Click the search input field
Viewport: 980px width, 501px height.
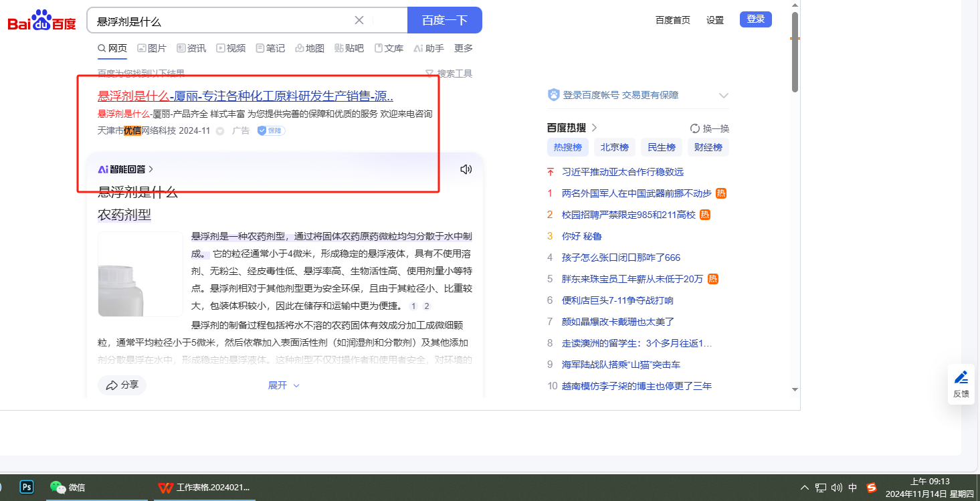pos(221,21)
